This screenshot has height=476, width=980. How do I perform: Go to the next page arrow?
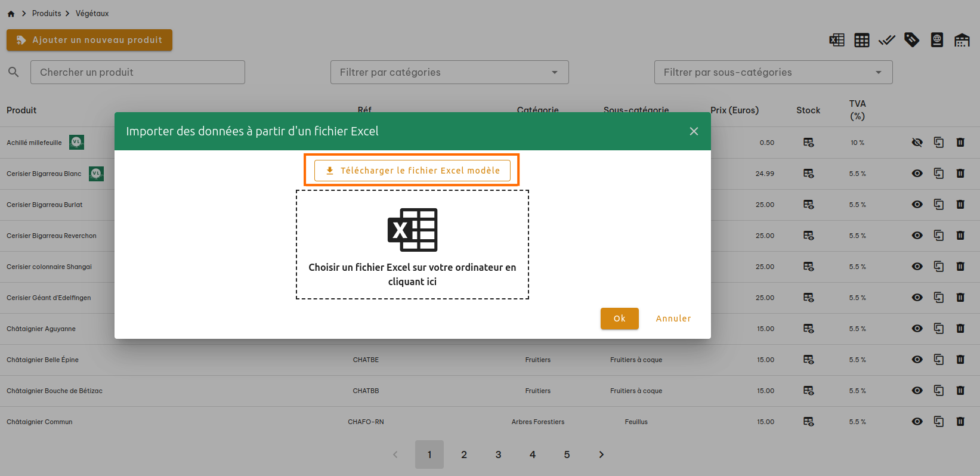tap(601, 455)
